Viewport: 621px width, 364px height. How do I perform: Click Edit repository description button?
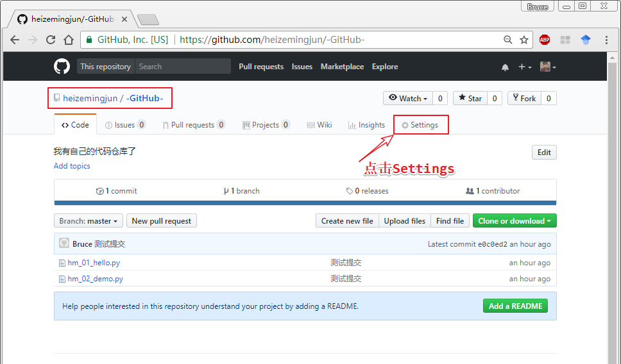(x=544, y=153)
